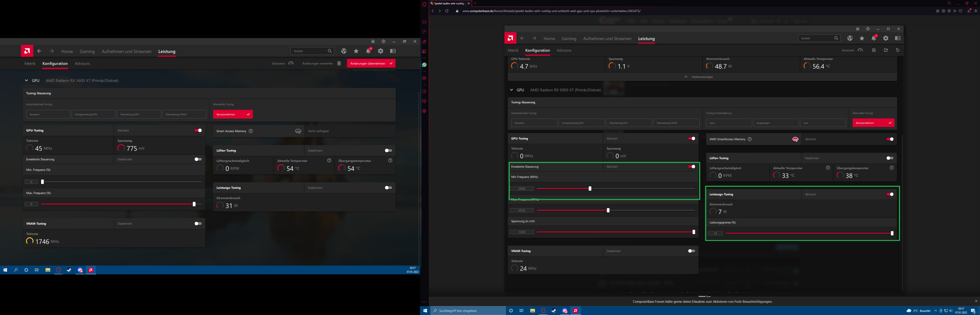This screenshot has height=315, width=980.
Task: Collapse the GPU Radeon RX 5600 XT section
Action: (x=26, y=81)
